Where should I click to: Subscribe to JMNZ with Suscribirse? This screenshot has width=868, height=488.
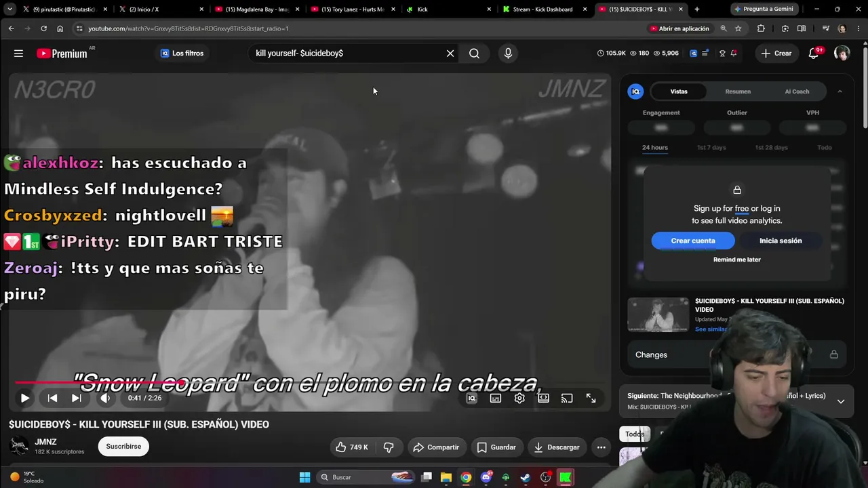click(123, 447)
